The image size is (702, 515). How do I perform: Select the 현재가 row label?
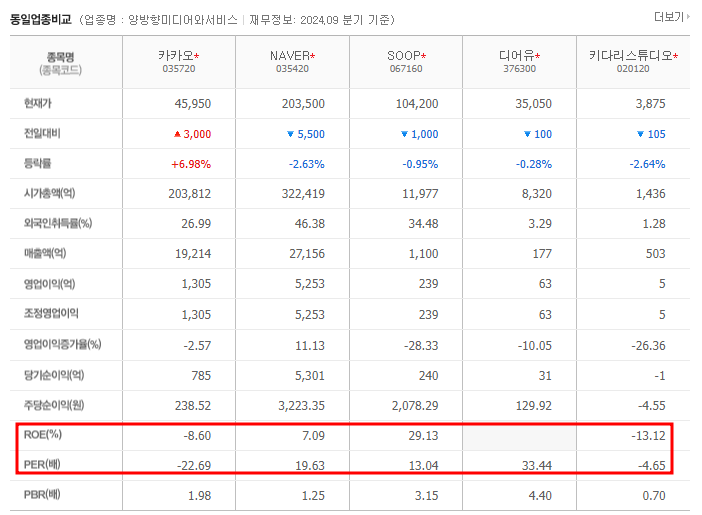(38, 103)
